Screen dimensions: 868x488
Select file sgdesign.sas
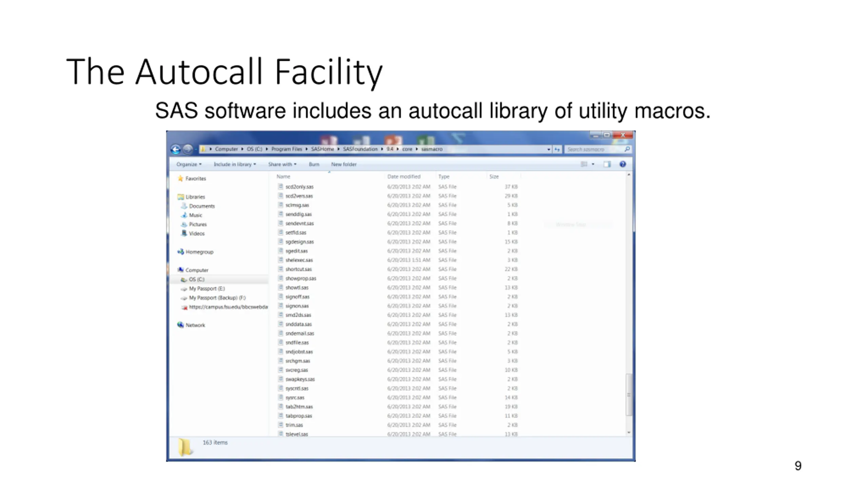point(299,242)
